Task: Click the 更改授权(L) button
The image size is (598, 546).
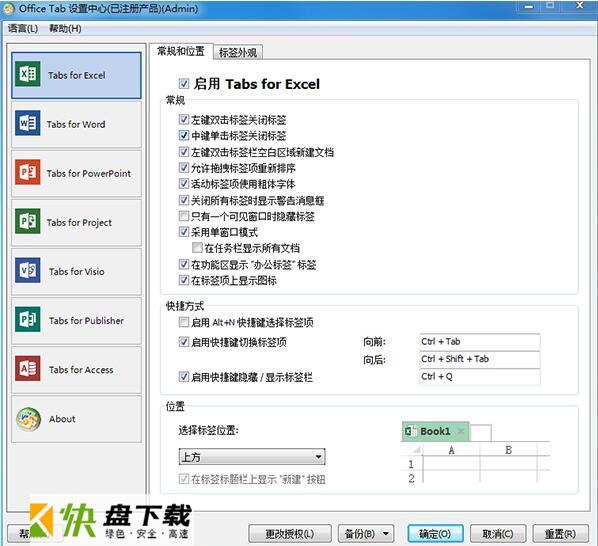Action: (290, 533)
